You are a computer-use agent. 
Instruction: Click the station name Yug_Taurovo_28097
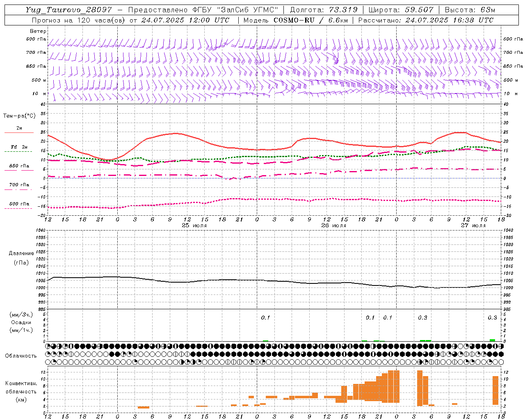click(68, 10)
